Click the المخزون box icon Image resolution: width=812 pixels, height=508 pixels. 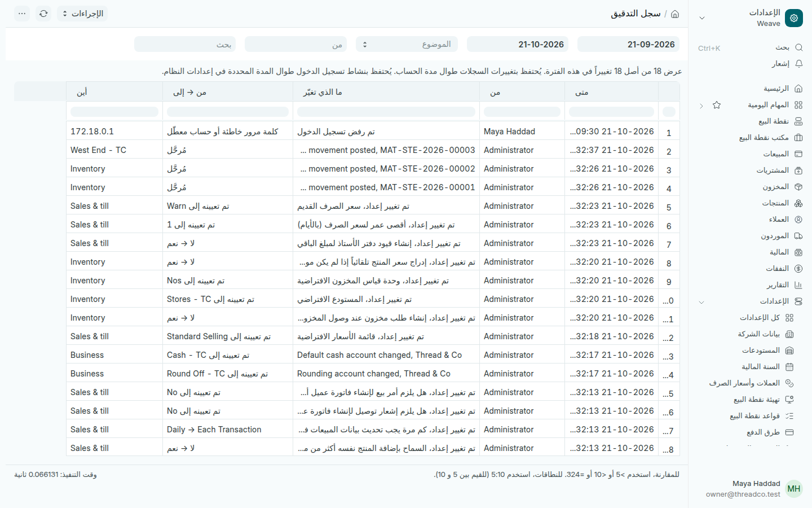[798, 187]
